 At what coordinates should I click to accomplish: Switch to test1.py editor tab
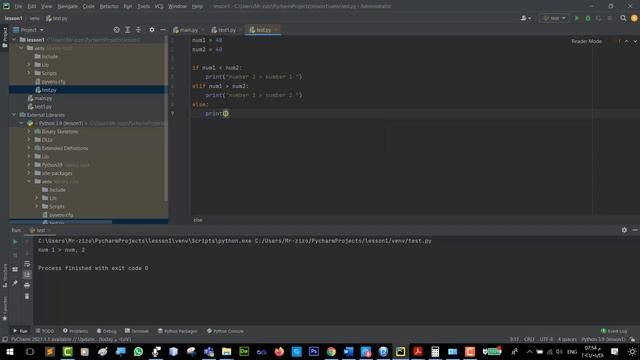(226, 30)
